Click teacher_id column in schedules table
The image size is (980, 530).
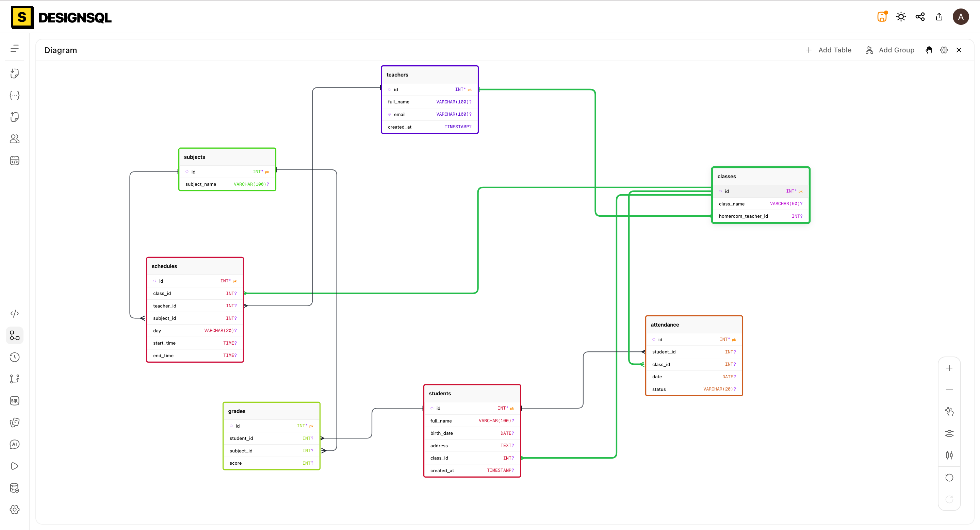[x=195, y=306]
